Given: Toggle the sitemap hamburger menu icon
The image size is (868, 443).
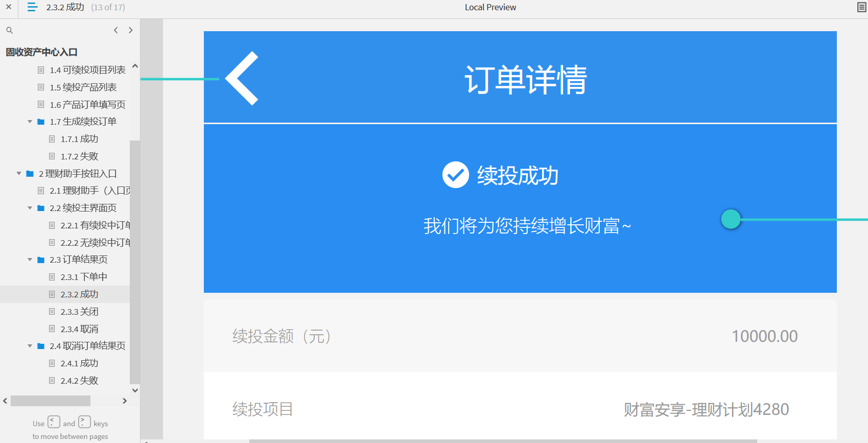Looking at the screenshot, I should [x=32, y=7].
